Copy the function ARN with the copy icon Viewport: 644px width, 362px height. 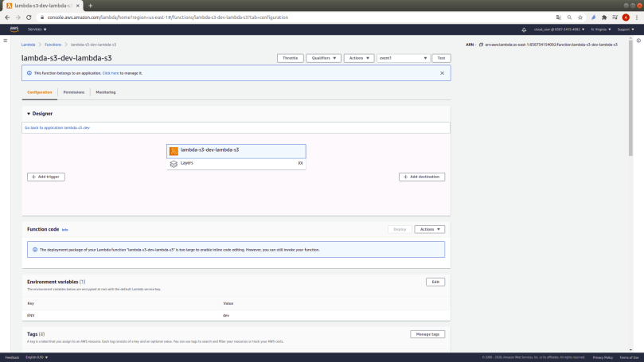481,45
